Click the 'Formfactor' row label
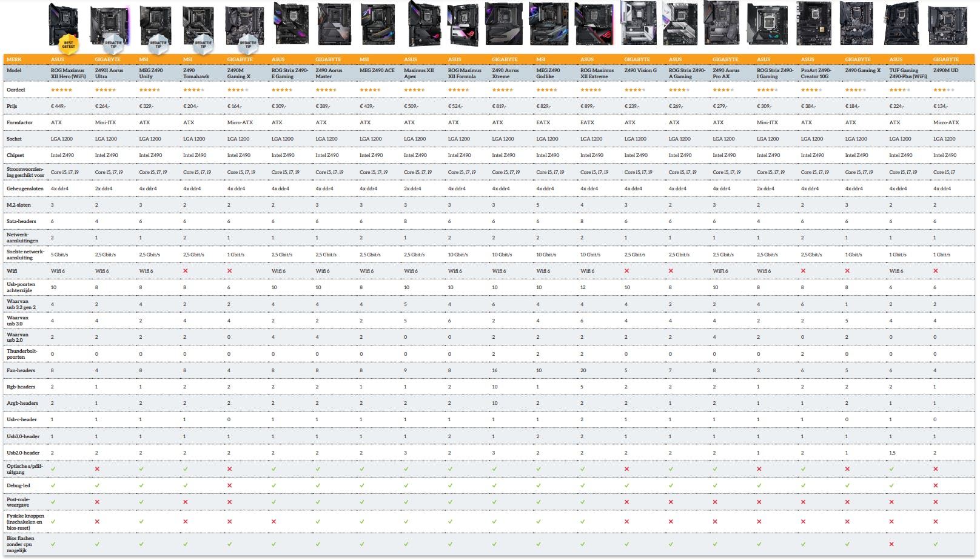The image size is (980, 560). (x=19, y=122)
